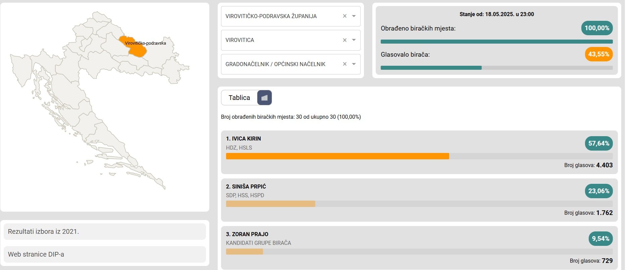Open Web stranice DIP-a link
This screenshot has width=644, height=270.
[105, 254]
